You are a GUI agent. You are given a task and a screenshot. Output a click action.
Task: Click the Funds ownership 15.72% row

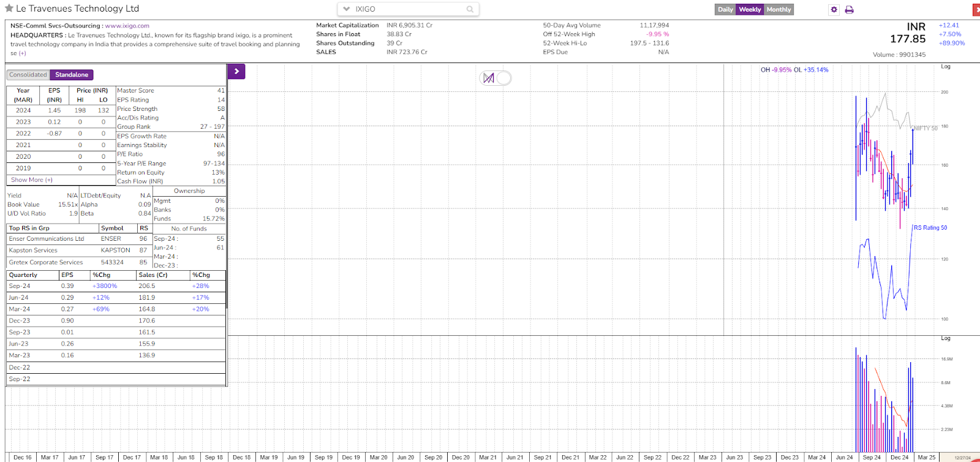pyautogui.click(x=189, y=219)
